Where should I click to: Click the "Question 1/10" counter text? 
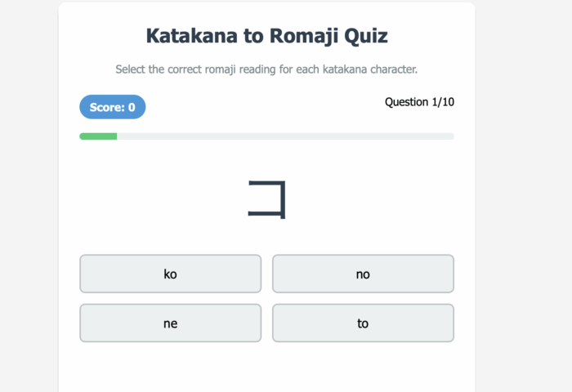click(x=419, y=102)
